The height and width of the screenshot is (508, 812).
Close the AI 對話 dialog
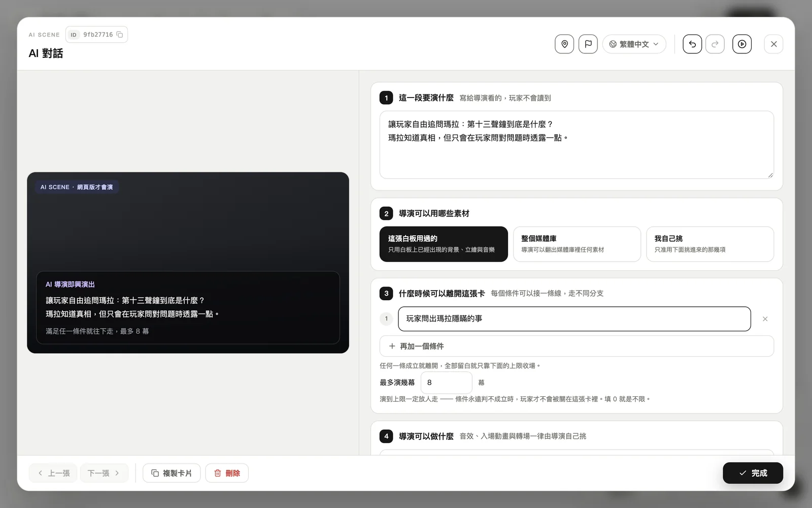pos(773,44)
